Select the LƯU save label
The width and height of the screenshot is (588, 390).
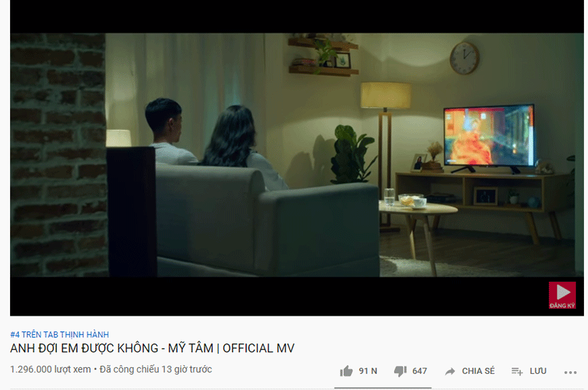538,371
